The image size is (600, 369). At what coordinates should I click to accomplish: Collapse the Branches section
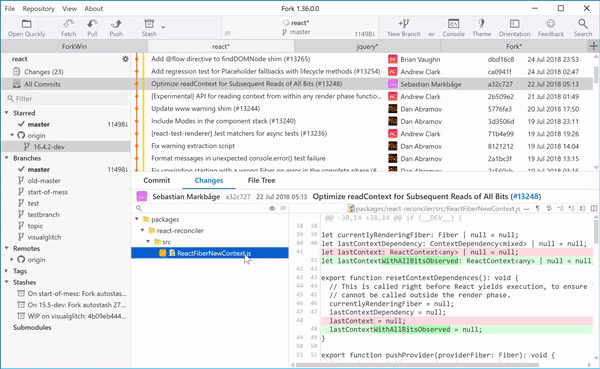(x=7, y=158)
